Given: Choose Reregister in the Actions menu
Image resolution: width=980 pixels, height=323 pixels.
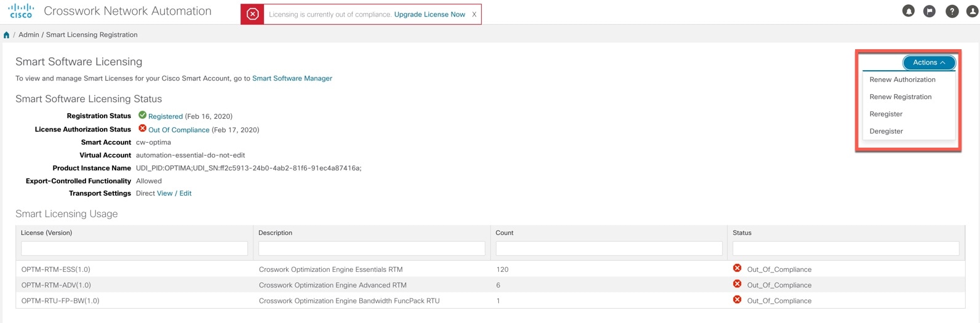Looking at the screenshot, I should 886,114.
